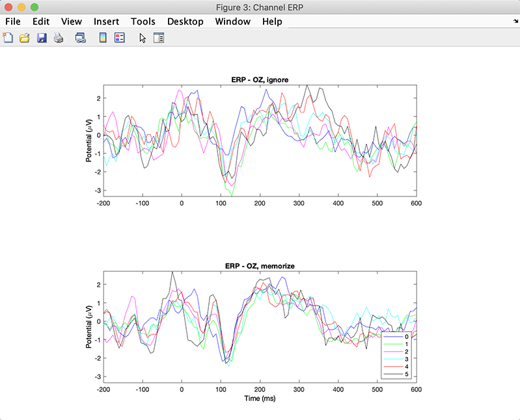
Task: Open the Edit menu
Action: 41,21
